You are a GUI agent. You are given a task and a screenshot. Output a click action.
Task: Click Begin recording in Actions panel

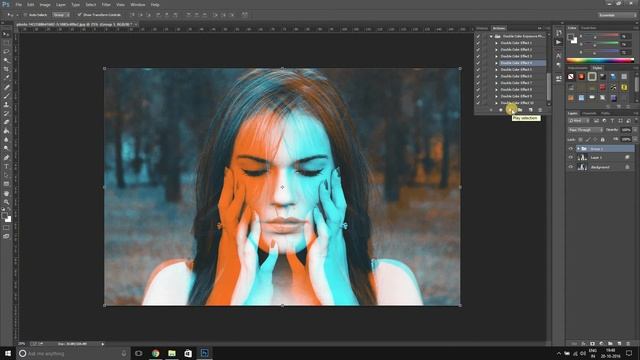[501, 109]
